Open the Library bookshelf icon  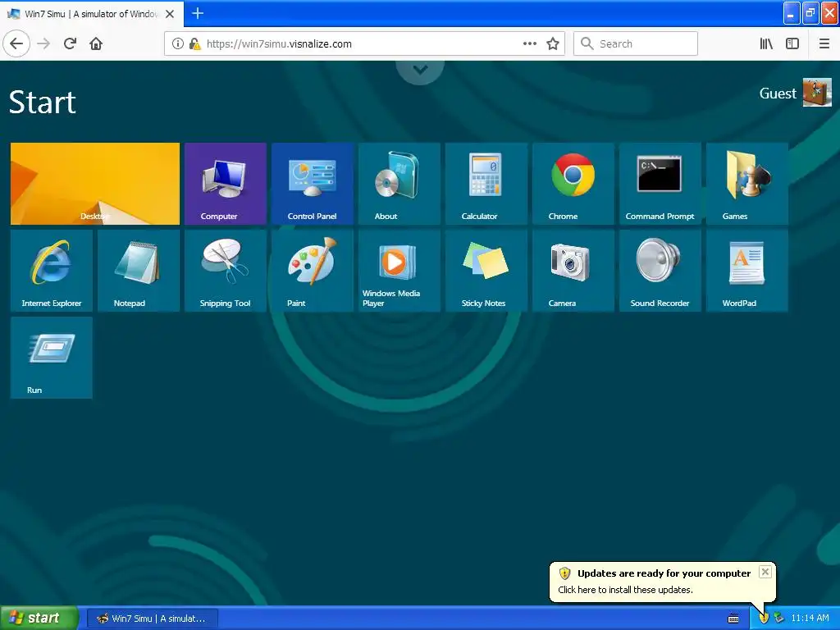click(766, 43)
